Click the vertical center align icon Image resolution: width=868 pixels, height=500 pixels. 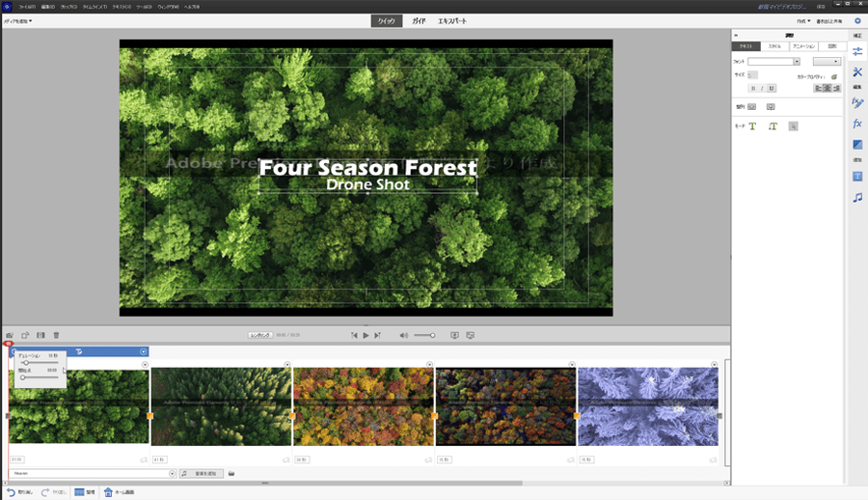[x=771, y=106]
